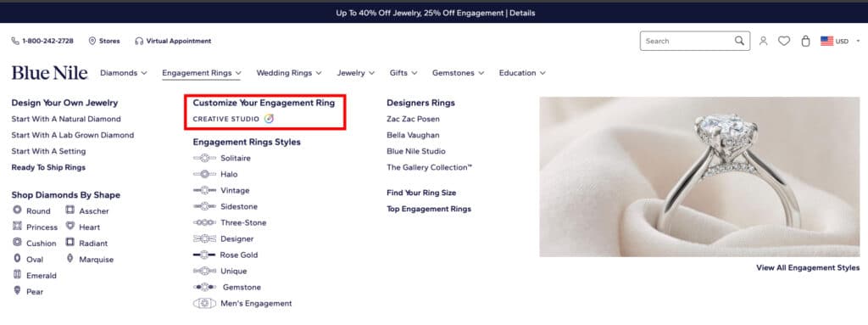Expand the Wedding Rings menu

(288, 73)
